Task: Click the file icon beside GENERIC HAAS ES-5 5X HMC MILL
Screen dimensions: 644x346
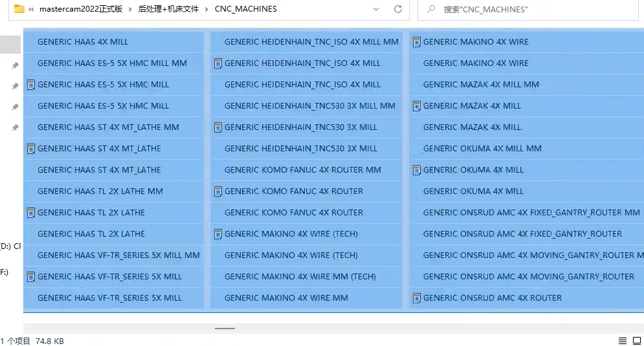Action: click(31, 85)
